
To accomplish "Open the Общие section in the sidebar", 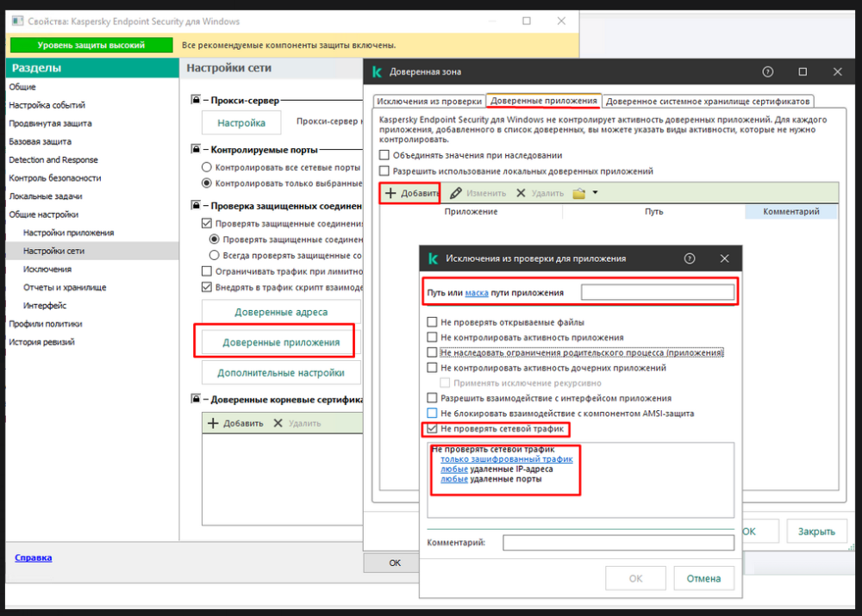I will click(22, 87).
